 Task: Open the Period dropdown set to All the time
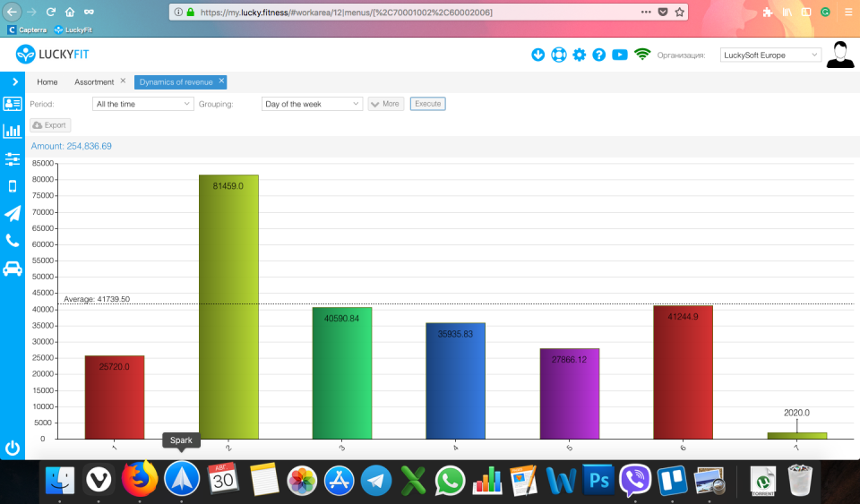tap(142, 104)
